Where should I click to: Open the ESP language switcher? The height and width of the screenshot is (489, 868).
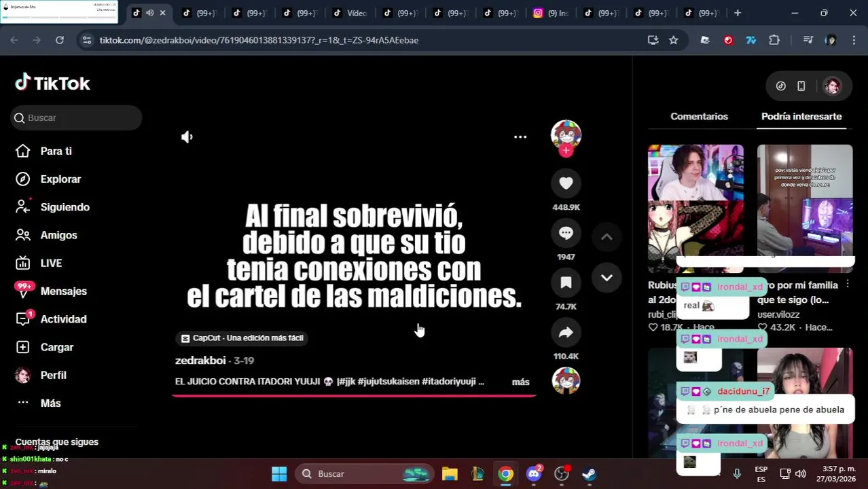761,474
